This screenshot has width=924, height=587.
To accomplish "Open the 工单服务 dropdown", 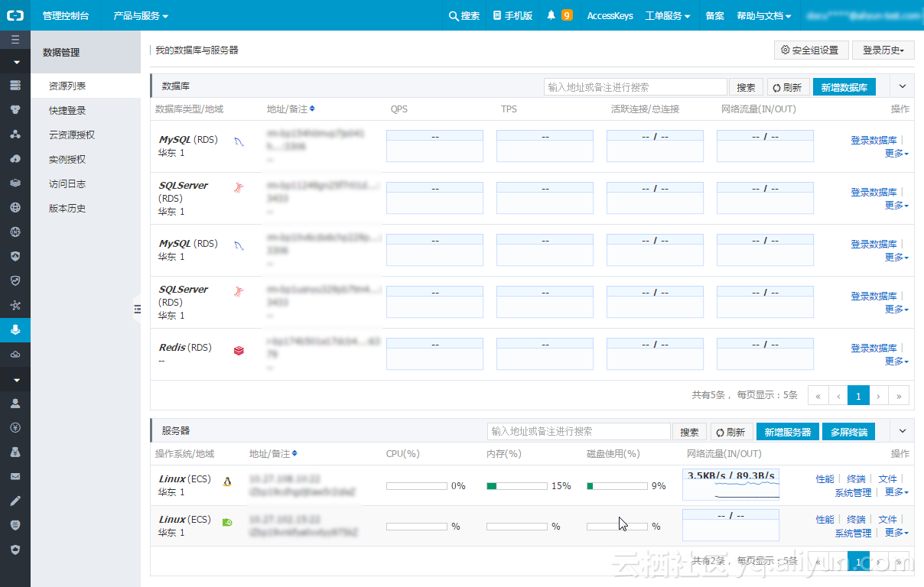I will (668, 15).
